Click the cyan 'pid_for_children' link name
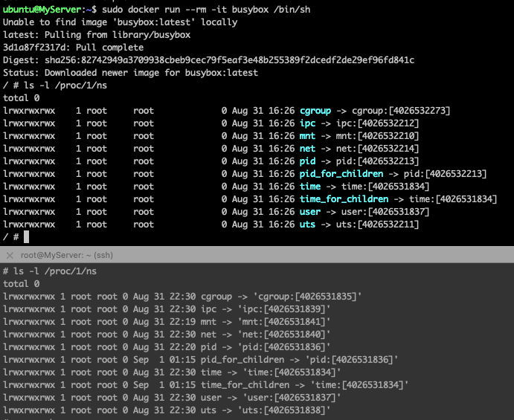The image size is (514, 420). click(x=341, y=174)
